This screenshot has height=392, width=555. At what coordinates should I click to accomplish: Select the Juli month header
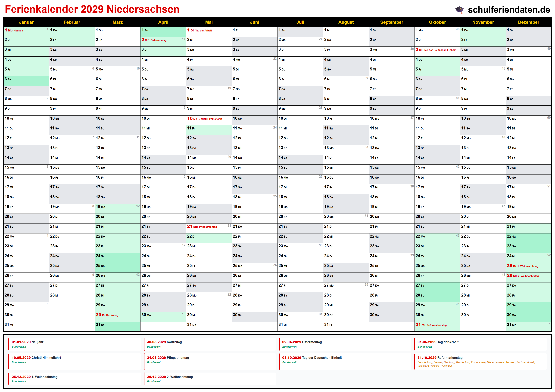[300, 22]
